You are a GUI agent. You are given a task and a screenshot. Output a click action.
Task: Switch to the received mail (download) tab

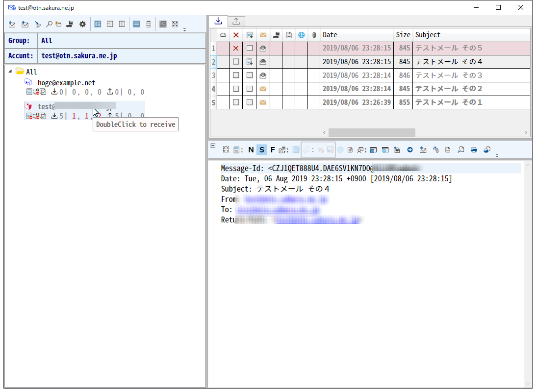click(x=218, y=21)
